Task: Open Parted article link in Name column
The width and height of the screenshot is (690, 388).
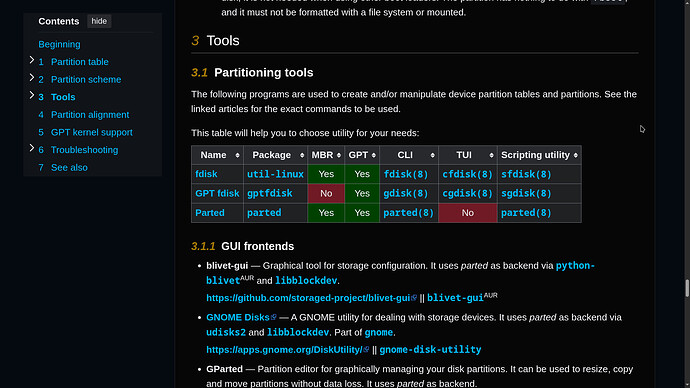Action: (x=210, y=213)
